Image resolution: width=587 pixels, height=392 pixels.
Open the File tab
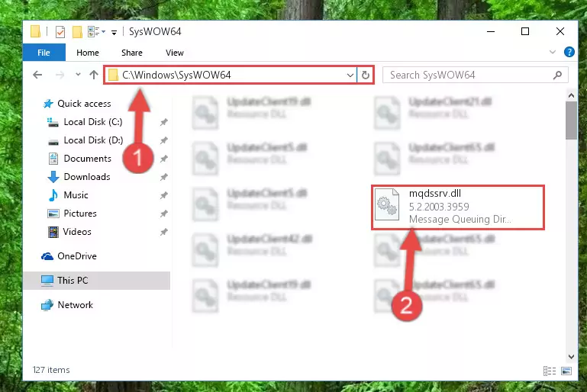[44, 53]
